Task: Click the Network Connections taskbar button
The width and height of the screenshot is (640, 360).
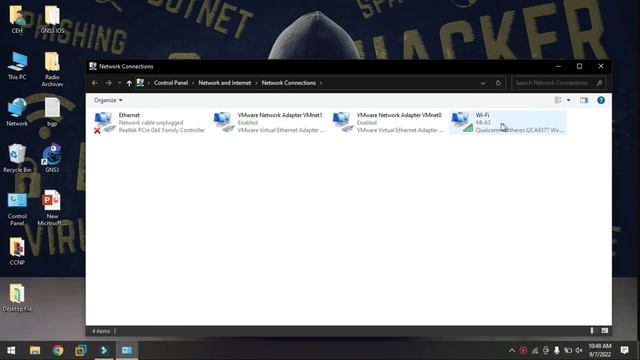Action: 127,350
